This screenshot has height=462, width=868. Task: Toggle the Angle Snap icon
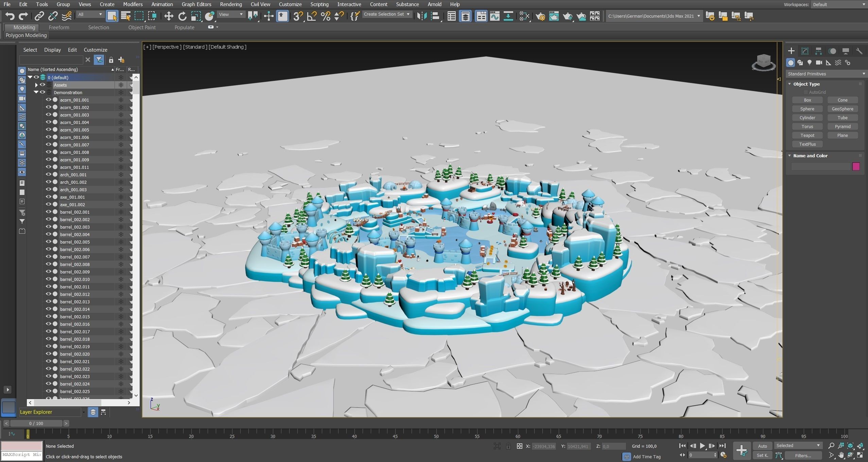tap(312, 16)
